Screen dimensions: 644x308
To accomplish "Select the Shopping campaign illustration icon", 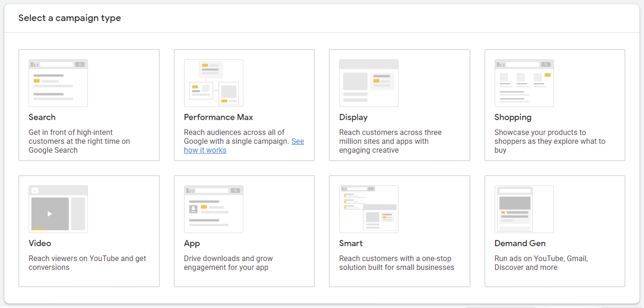I will pyautogui.click(x=524, y=83).
